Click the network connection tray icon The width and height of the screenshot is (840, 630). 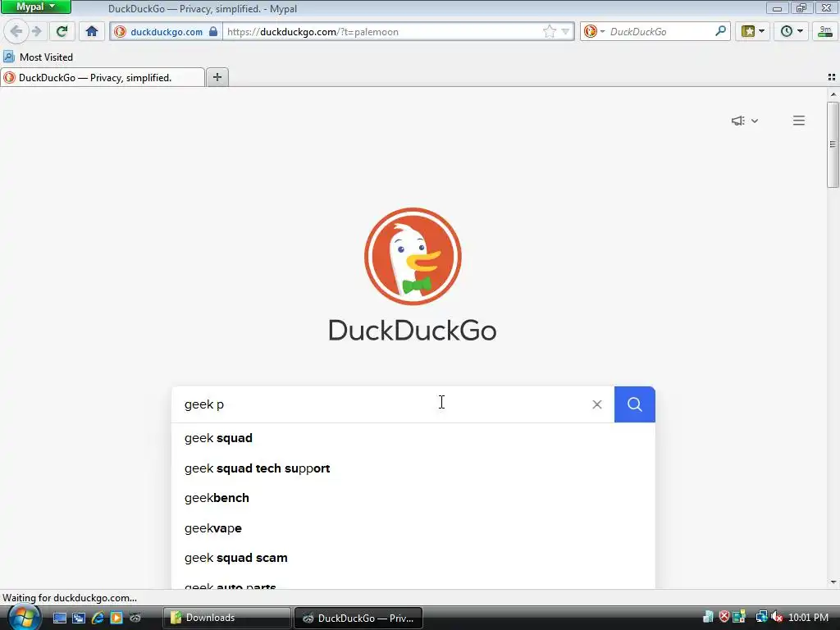pyautogui.click(x=761, y=617)
